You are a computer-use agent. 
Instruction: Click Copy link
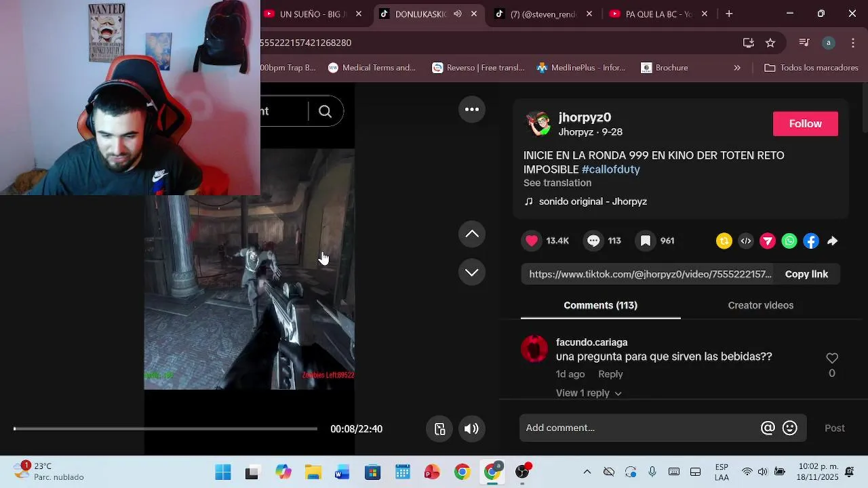coord(806,274)
